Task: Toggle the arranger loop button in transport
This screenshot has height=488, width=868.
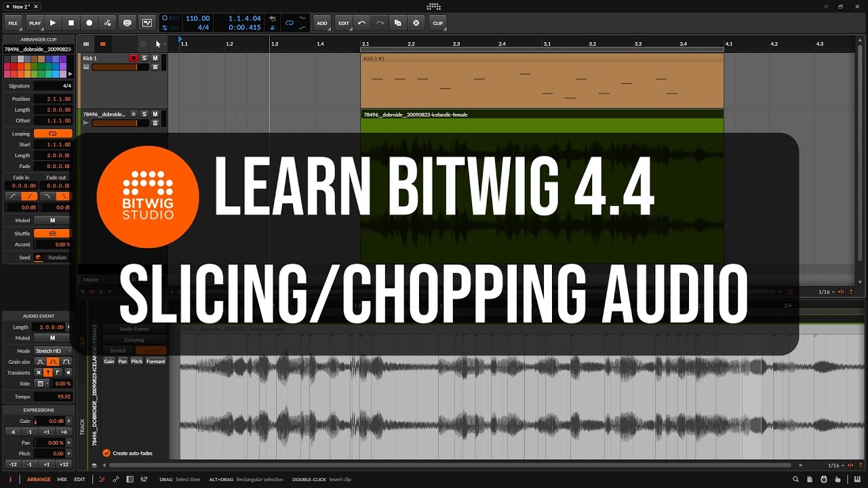Action: (290, 22)
